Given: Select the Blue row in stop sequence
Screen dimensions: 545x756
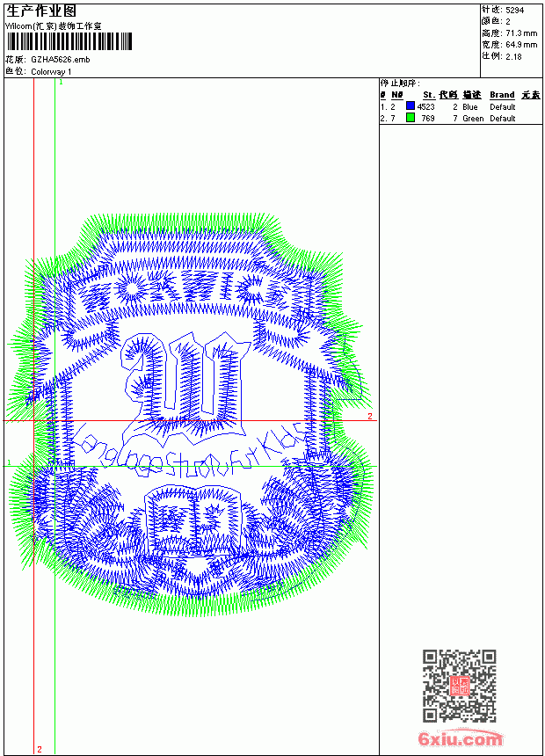Looking at the screenshot, I should [x=460, y=106].
